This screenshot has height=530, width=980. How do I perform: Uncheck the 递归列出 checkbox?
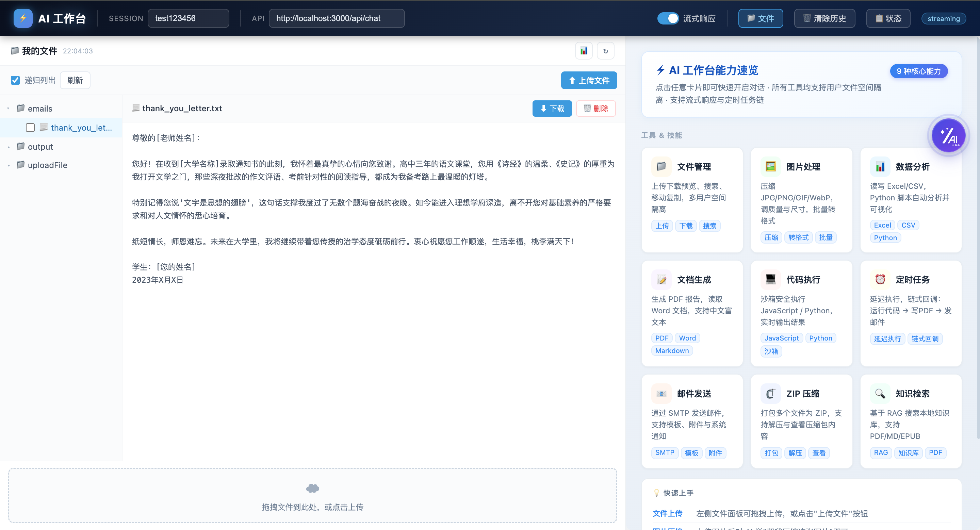[x=15, y=80]
